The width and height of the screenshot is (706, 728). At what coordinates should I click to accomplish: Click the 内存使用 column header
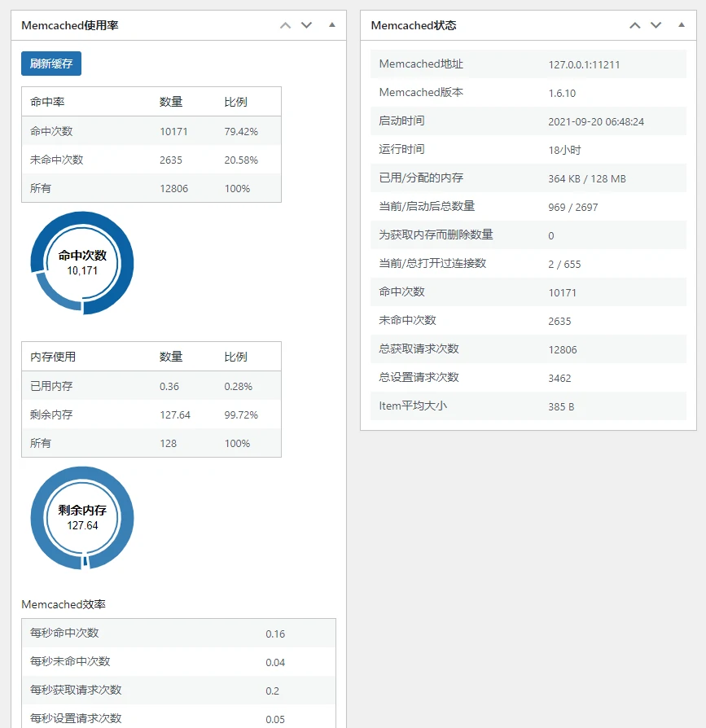tap(53, 357)
